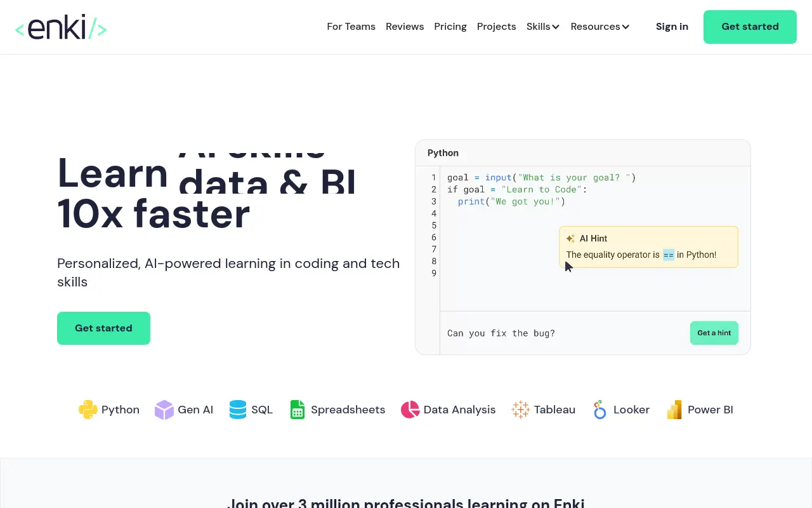Click the SQL database icon
Image resolution: width=812 pixels, height=508 pixels.
click(x=238, y=410)
